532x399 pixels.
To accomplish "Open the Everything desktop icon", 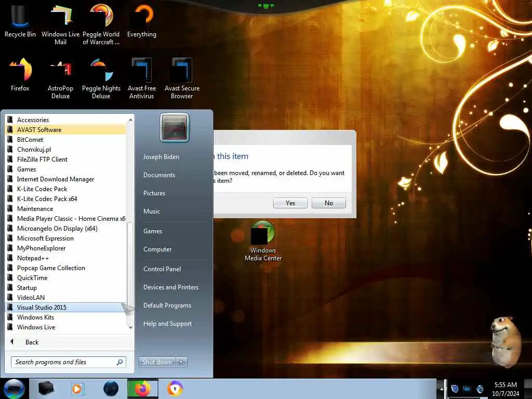I will 142,21.
